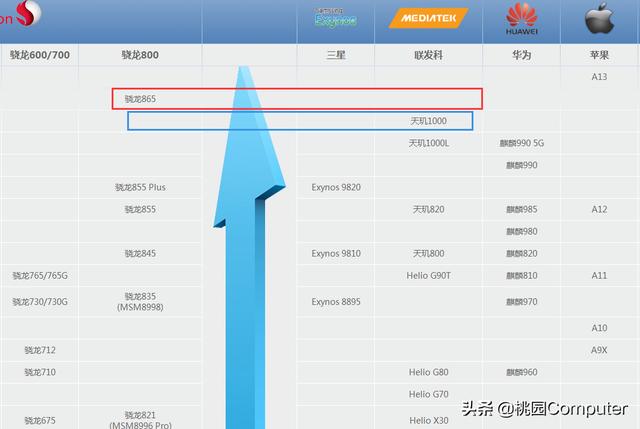Select the 苹果 column header
The width and height of the screenshot is (640, 429).
599,55
